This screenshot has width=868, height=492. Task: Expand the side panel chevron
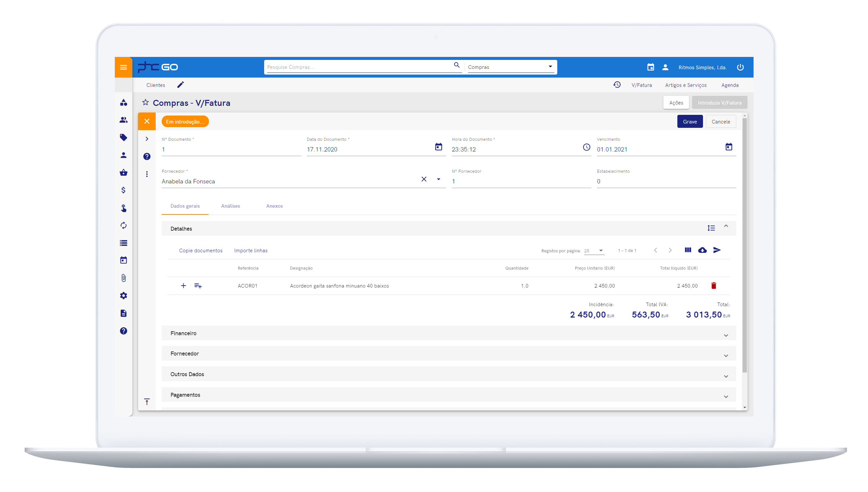pos(146,139)
